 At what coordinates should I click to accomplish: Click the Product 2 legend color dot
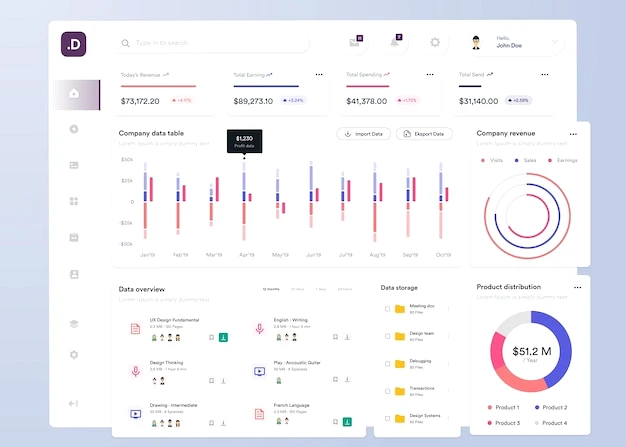point(537,407)
